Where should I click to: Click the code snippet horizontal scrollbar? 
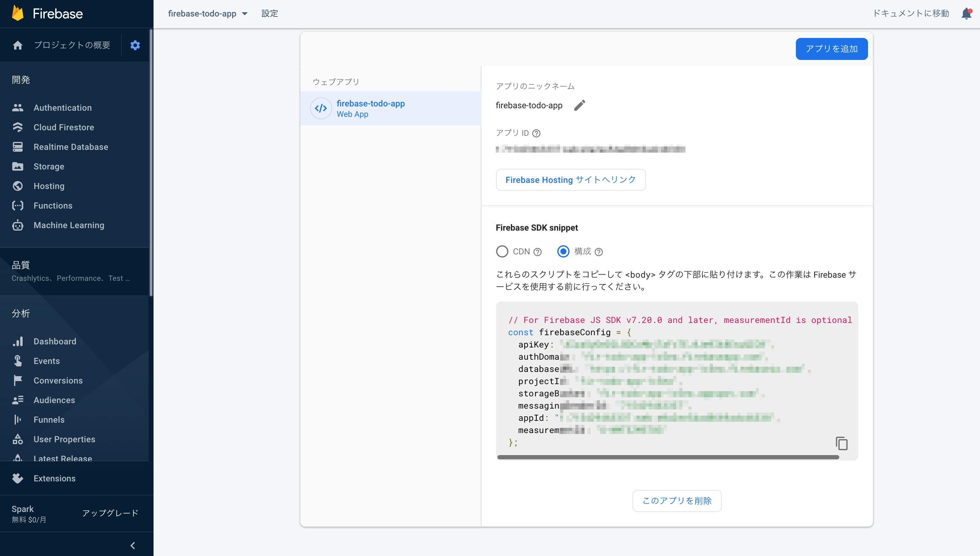pyautogui.click(x=668, y=457)
